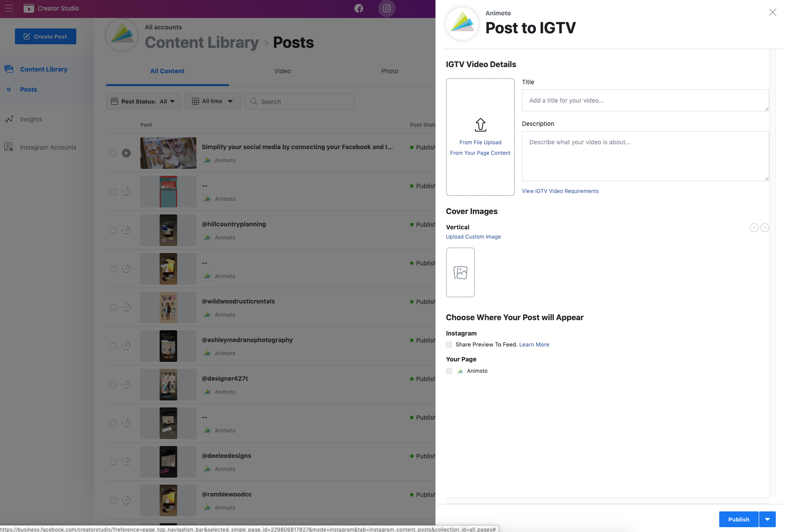Viewport: 785px width, 532px height.
Task: Click the Publish button
Action: 739,519
